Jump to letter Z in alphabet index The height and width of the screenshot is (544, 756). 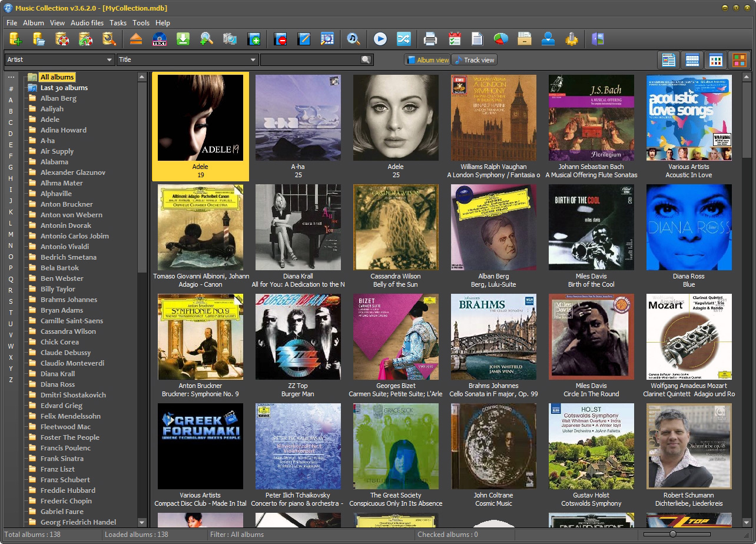tap(11, 380)
